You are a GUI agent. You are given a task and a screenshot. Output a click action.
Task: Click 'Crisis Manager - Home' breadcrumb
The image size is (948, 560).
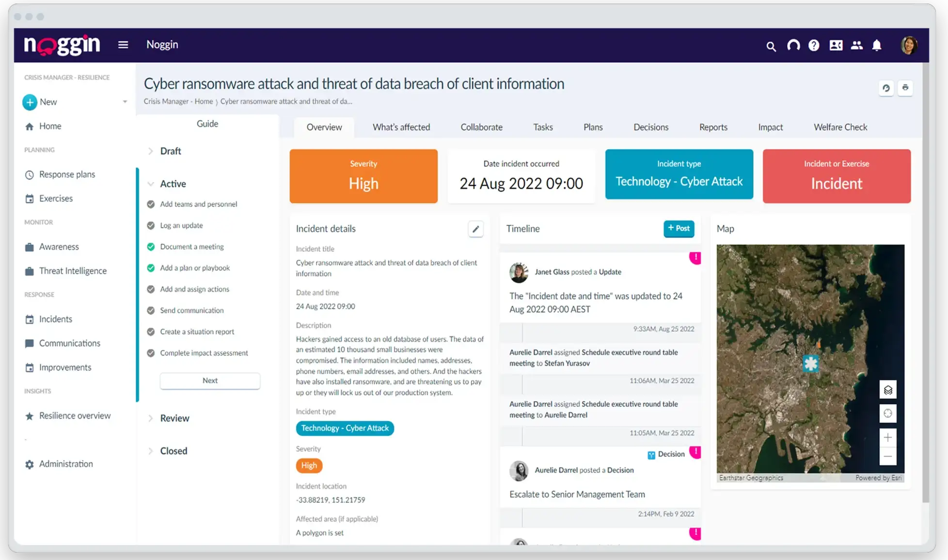pos(178,101)
